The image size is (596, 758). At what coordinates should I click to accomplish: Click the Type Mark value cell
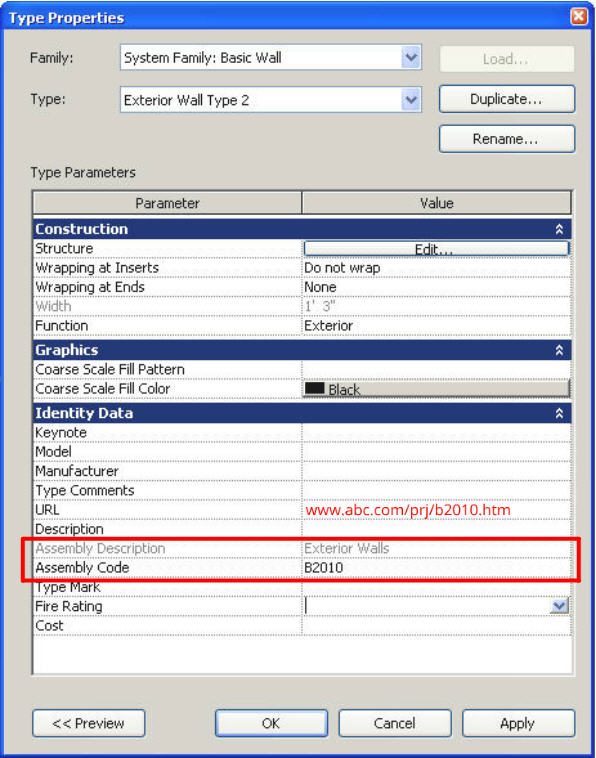436,587
